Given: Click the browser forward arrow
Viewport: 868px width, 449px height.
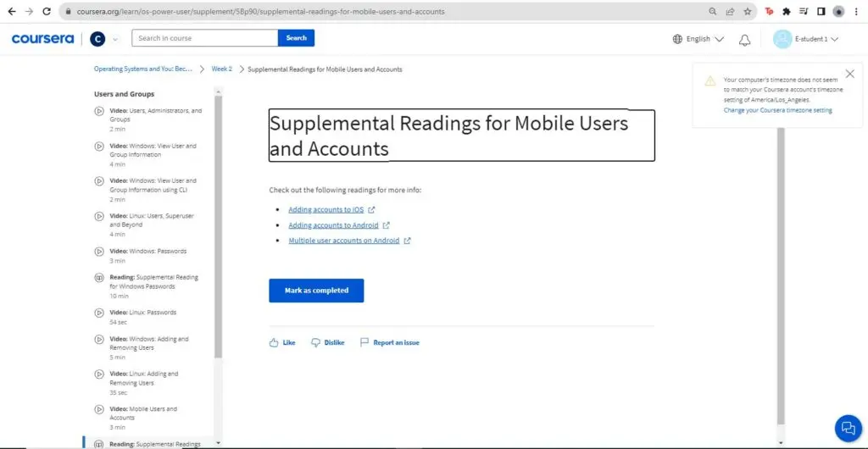Looking at the screenshot, I should point(29,11).
